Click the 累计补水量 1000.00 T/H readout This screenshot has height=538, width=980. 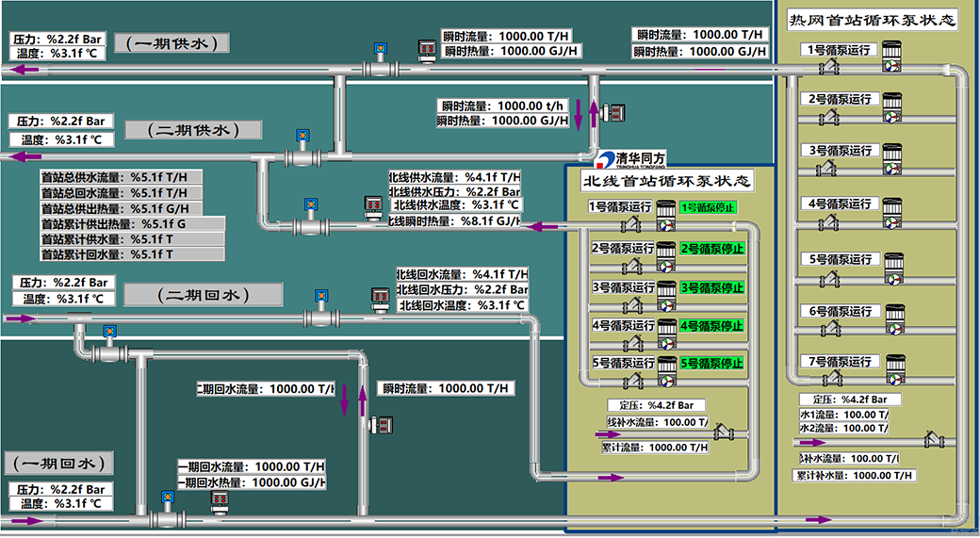[x=855, y=476]
